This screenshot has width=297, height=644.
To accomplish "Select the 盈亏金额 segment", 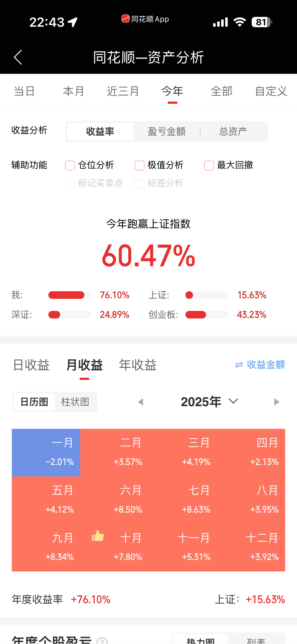I will [167, 132].
